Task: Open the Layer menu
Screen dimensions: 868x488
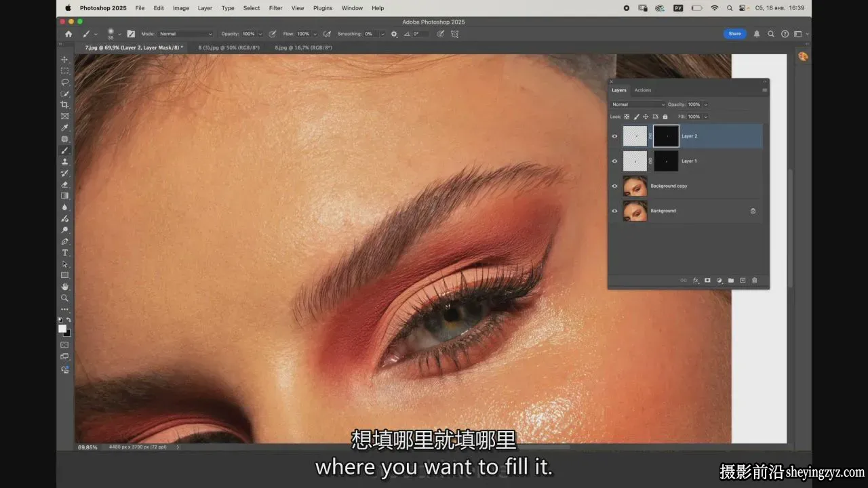Action: click(x=205, y=8)
